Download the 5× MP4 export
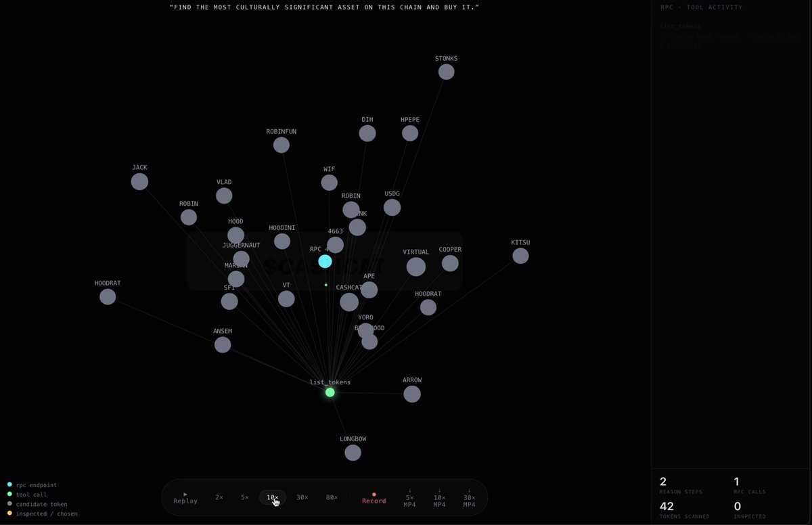Image resolution: width=812 pixels, height=525 pixels. pos(410,497)
